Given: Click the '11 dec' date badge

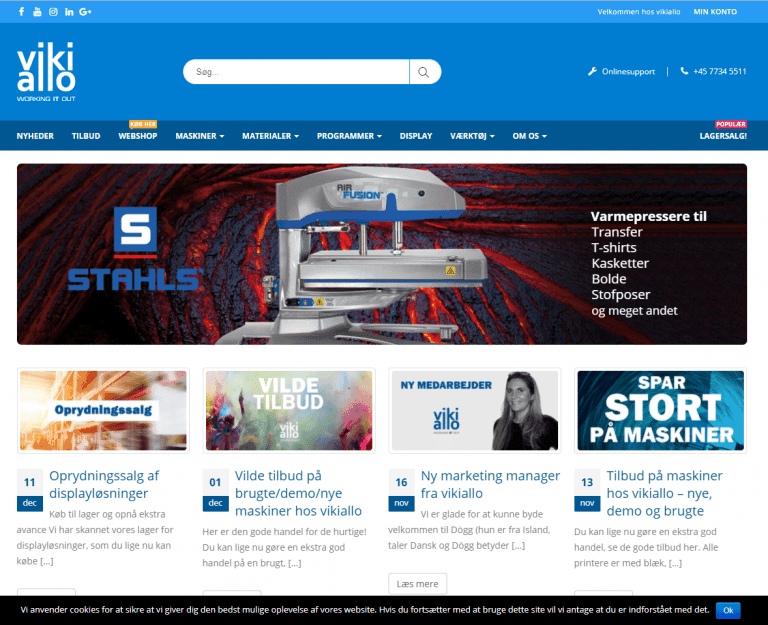Looking at the screenshot, I should point(30,490).
